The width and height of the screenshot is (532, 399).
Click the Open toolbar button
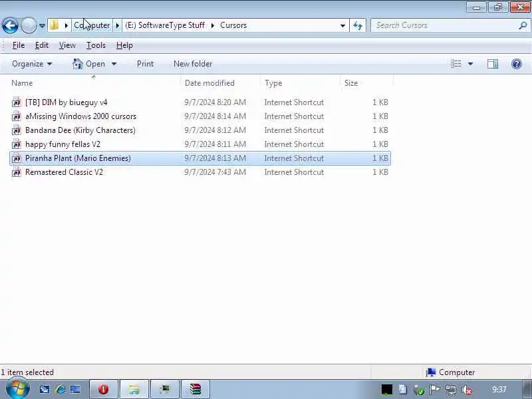[89, 64]
